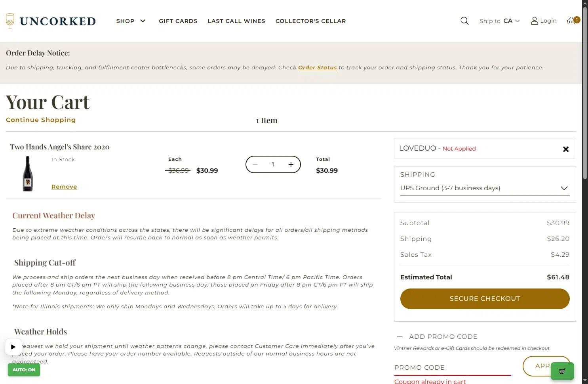Click the SECURE CHECKOUT button
Viewport: 588px width, 384px height.
(x=485, y=299)
